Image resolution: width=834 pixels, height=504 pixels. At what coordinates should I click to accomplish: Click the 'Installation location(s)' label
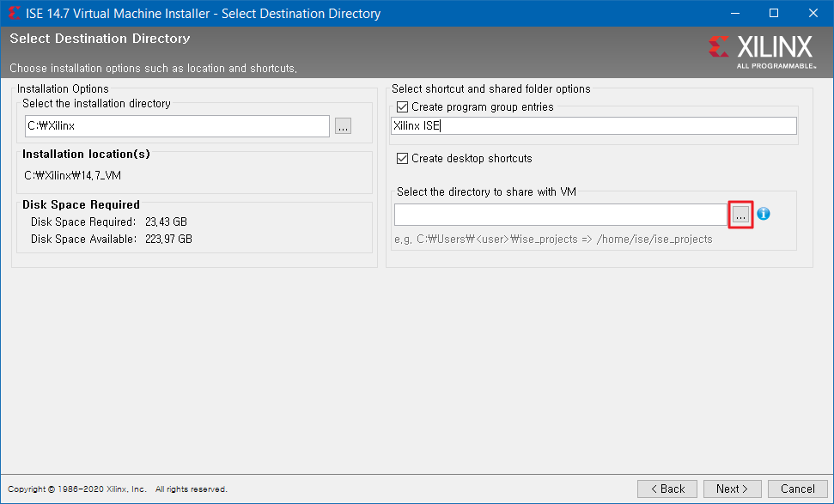[x=86, y=155]
